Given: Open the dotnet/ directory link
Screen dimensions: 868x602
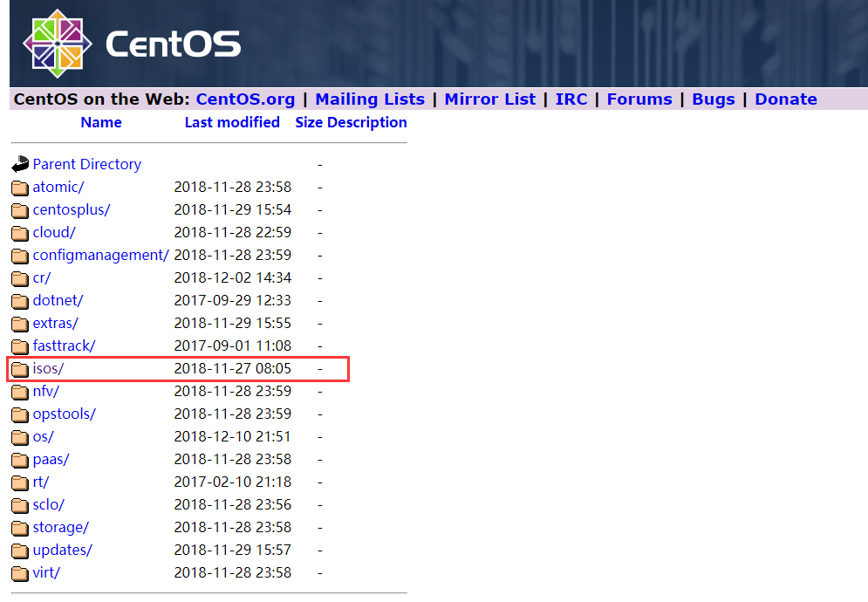Looking at the screenshot, I should (58, 301).
